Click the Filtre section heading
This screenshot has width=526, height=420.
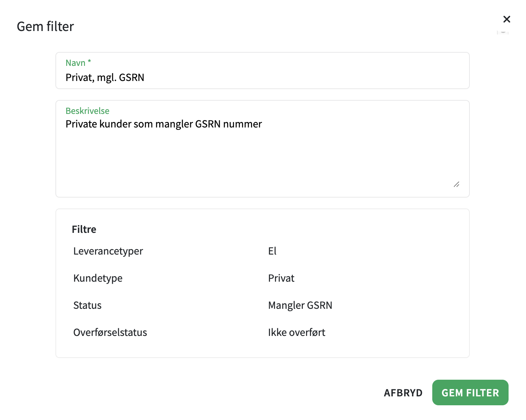[84, 229]
